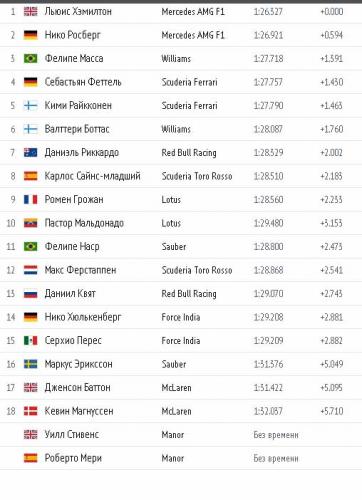This screenshot has height=500, width=362.
Task: Click the Finnish flag beside Кими Райкконен
Action: [x=30, y=106]
